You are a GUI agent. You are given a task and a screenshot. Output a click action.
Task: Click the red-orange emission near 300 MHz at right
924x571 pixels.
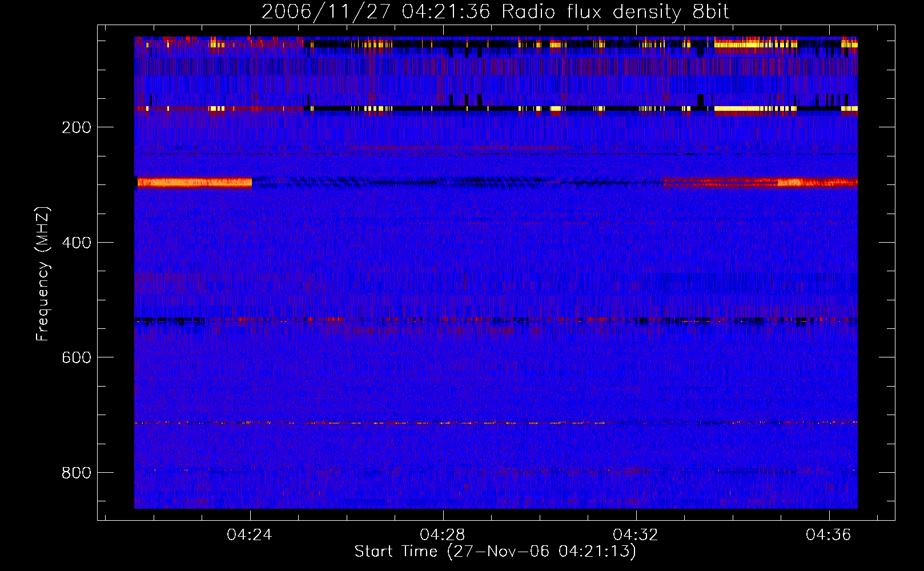tap(760, 183)
